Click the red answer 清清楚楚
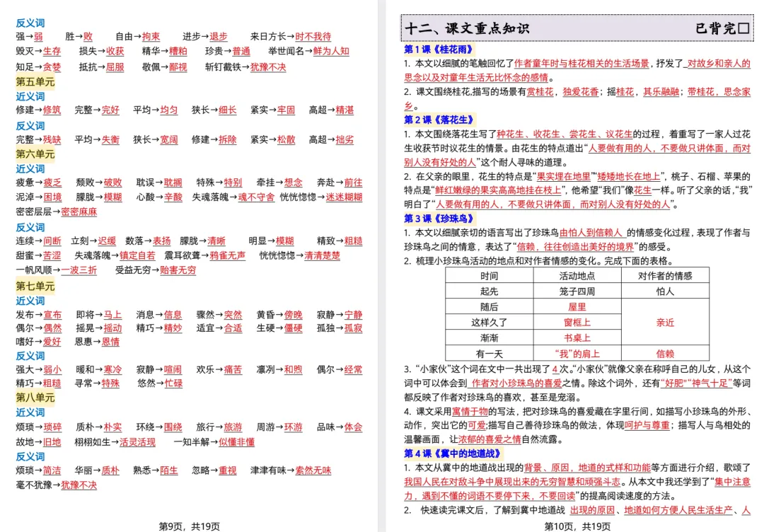Screen dimensions: 764x532 click(x=322, y=256)
